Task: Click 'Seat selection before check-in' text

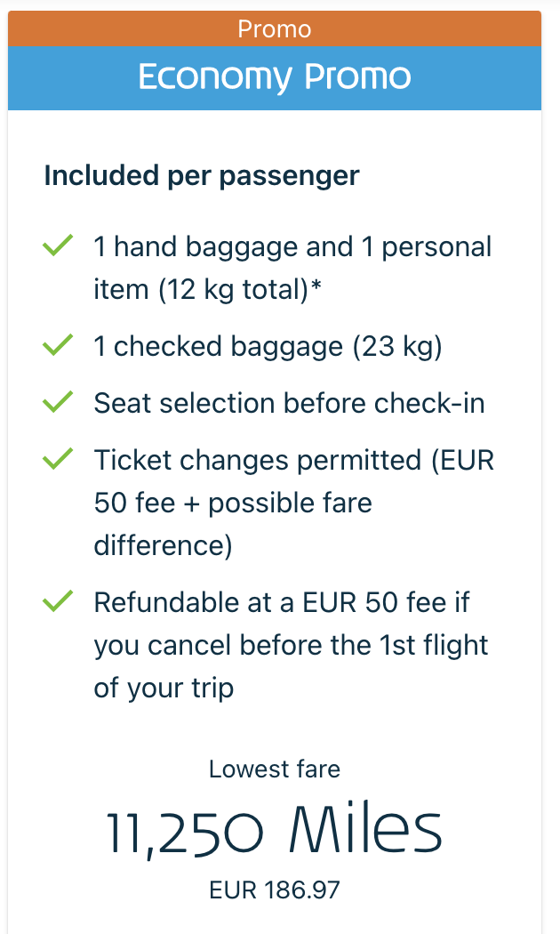Action: click(x=290, y=403)
